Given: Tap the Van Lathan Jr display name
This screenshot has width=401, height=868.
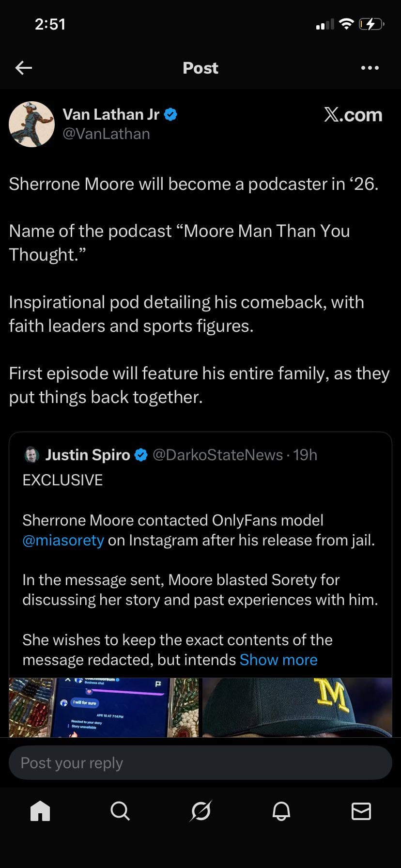Looking at the screenshot, I should (x=111, y=114).
